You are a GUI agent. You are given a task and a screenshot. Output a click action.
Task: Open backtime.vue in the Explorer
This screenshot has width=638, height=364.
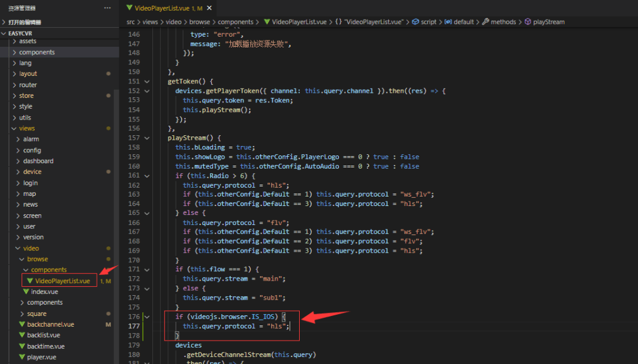(x=46, y=346)
